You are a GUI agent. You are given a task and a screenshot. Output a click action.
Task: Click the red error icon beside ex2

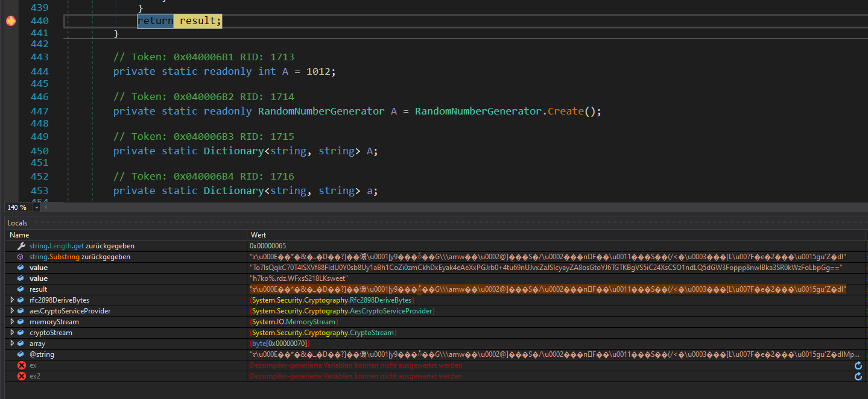[x=22, y=376]
